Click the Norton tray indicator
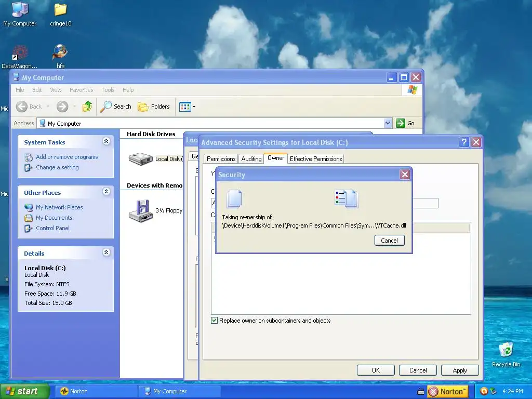The image size is (532, 399). click(x=448, y=392)
